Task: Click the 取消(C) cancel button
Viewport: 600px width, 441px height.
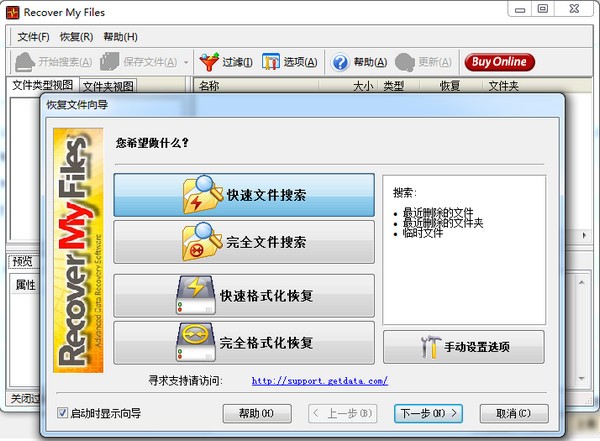Action: (x=514, y=413)
